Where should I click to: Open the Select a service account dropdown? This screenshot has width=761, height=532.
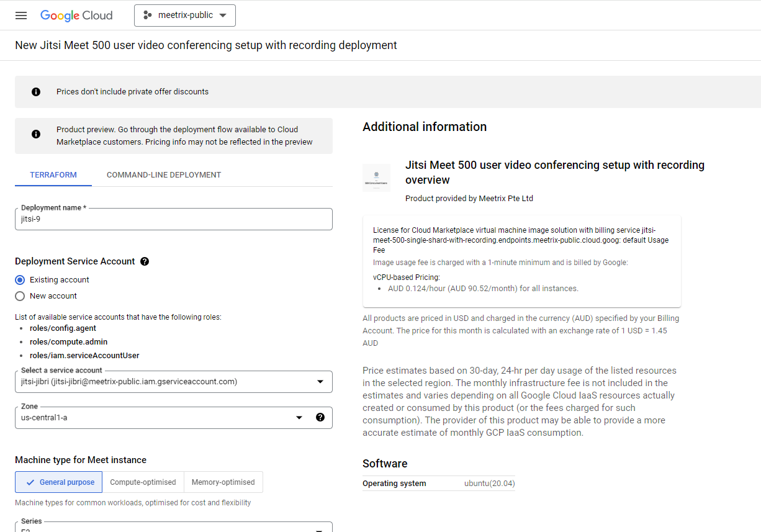click(x=174, y=382)
